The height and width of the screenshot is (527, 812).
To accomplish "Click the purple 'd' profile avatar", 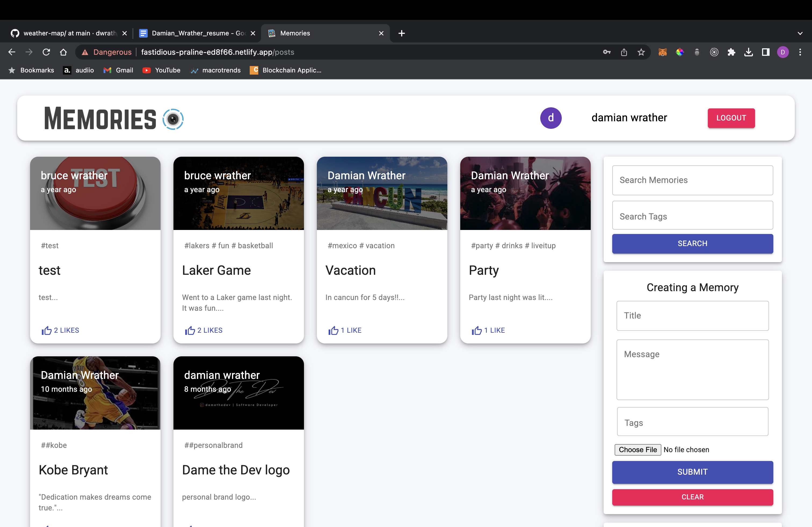I will click(x=551, y=118).
